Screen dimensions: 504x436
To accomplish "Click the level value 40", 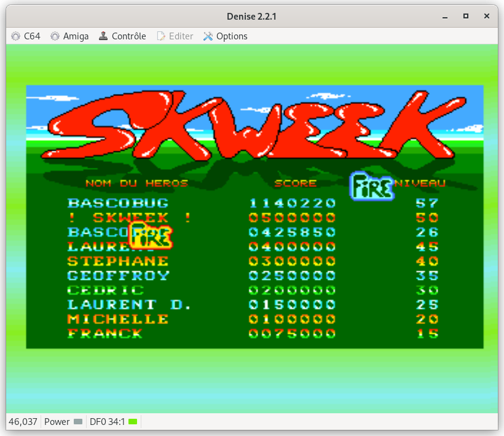I will point(427,261).
